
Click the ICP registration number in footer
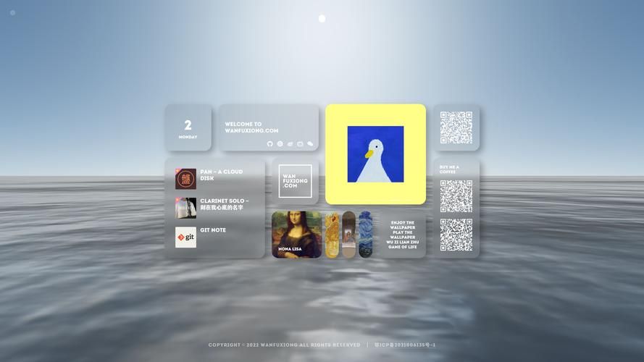tap(405, 345)
